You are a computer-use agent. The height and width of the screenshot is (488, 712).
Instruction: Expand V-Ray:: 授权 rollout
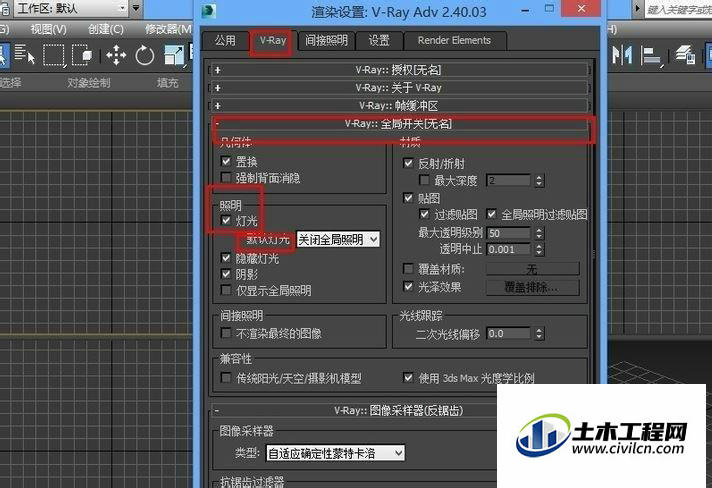[x=398, y=70]
